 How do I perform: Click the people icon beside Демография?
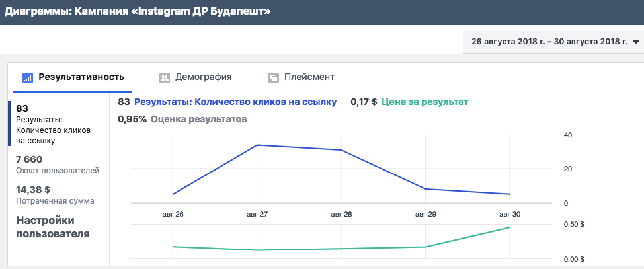[x=164, y=77]
